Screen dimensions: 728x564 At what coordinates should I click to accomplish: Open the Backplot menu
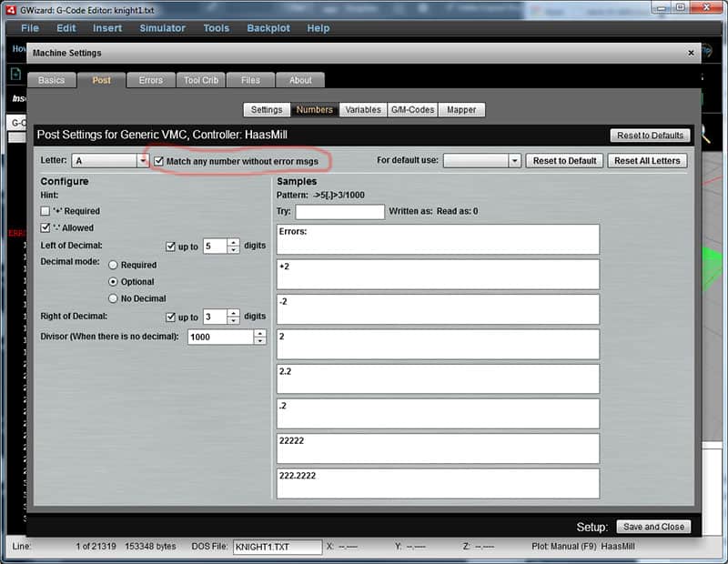coord(268,28)
